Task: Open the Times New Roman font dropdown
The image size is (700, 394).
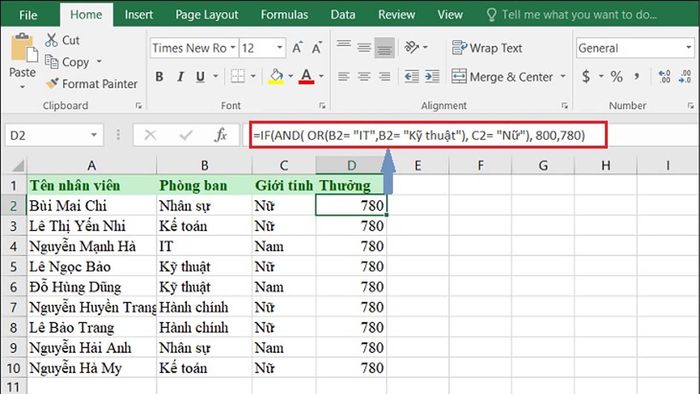Action: (233, 48)
